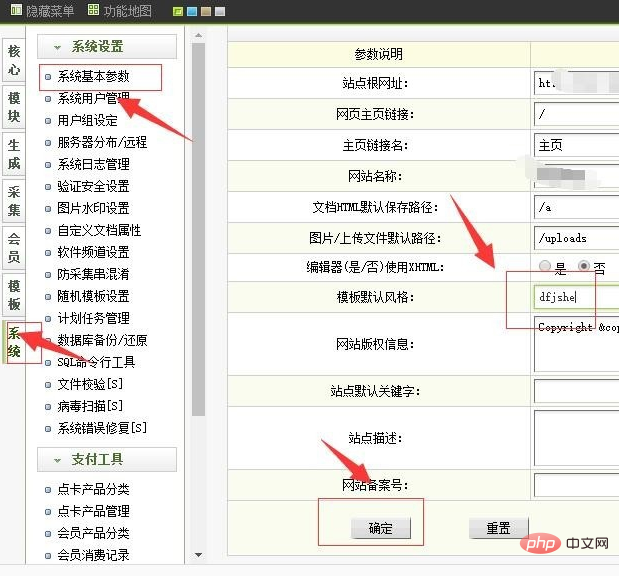Open 点卡产品分类 menu item
The width and height of the screenshot is (619, 576).
point(93,490)
